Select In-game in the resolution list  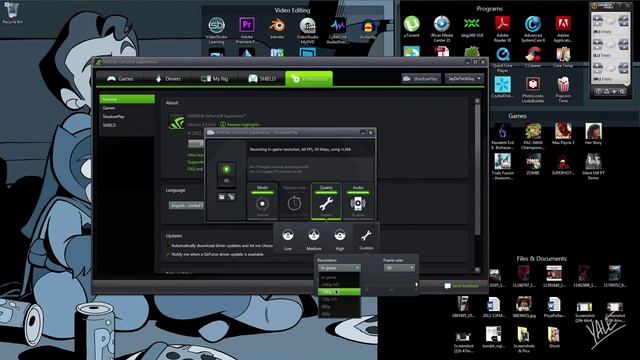(x=339, y=277)
